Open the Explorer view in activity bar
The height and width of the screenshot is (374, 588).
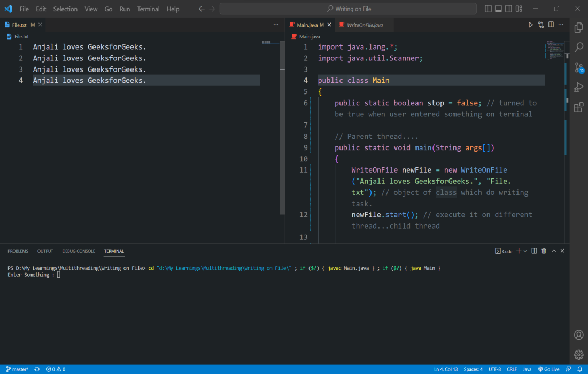coord(578,27)
